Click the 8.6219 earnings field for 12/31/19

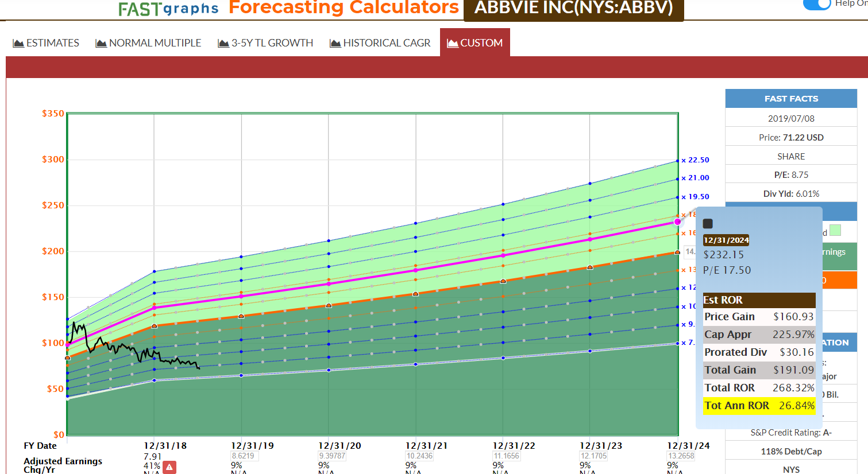point(244,456)
